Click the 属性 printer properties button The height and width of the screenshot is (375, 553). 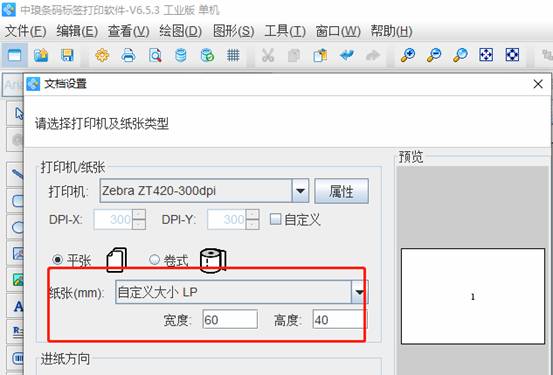click(341, 191)
